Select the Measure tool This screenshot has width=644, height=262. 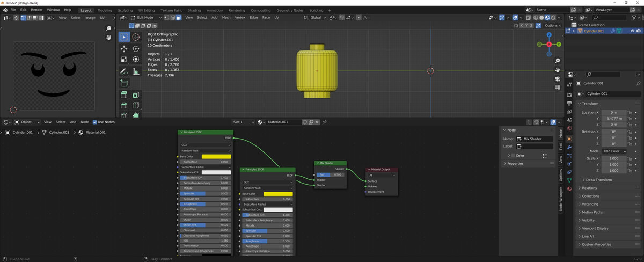136,71
